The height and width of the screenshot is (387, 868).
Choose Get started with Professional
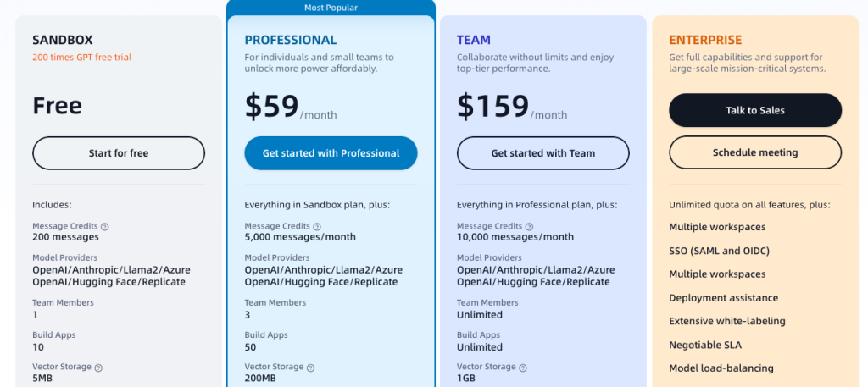pos(331,153)
